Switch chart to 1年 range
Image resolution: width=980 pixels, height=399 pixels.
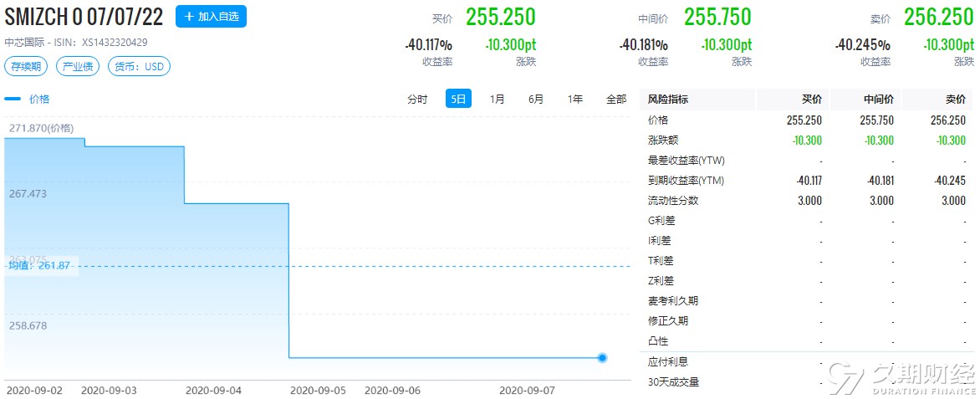[x=575, y=99]
